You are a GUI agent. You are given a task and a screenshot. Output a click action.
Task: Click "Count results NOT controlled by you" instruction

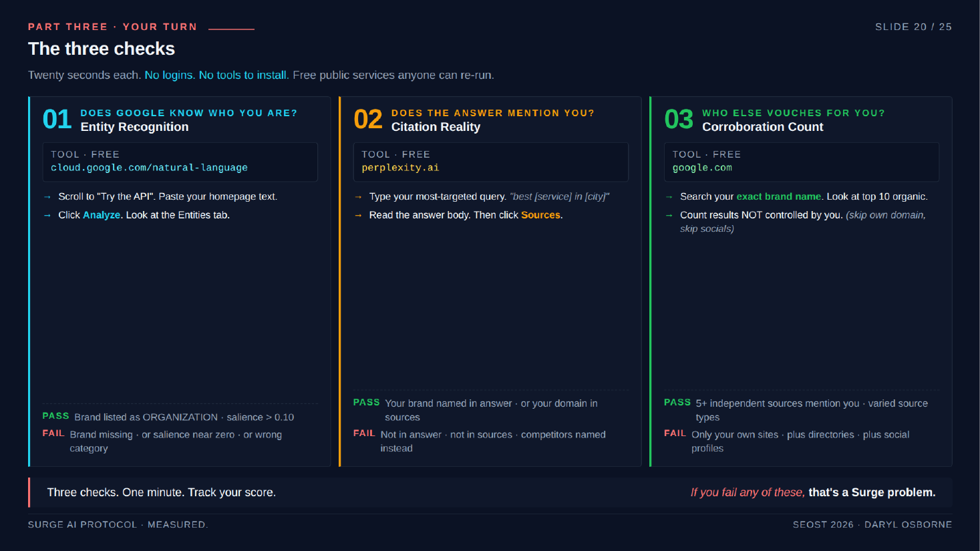point(762,215)
